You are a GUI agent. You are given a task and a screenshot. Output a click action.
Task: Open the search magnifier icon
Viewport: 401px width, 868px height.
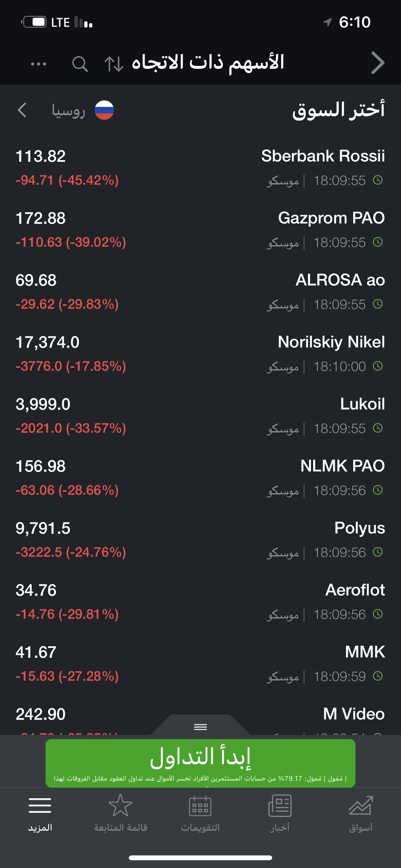pyautogui.click(x=80, y=63)
